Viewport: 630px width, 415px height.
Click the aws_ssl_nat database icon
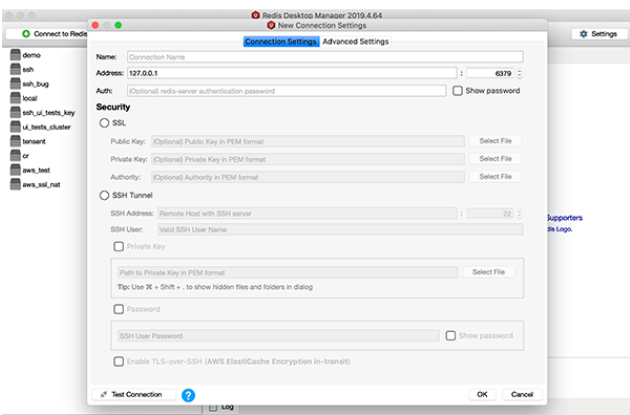[15, 184]
